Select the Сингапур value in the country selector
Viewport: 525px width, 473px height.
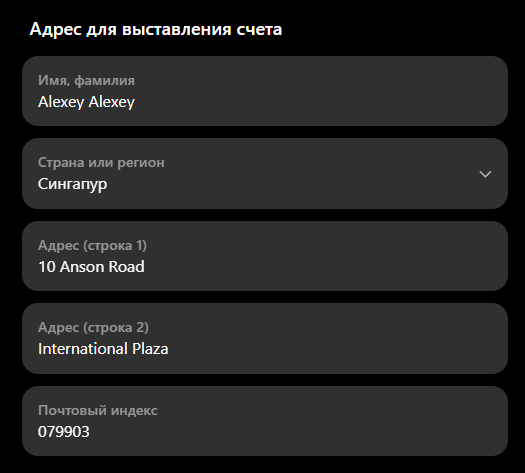tap(73, 184)
